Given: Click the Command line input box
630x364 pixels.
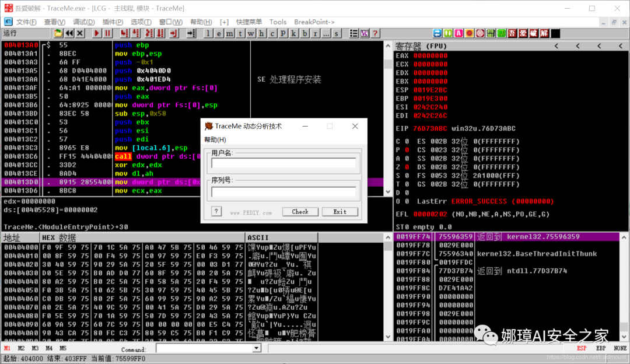Looking at the screenshot, I should tap(205, 348).
